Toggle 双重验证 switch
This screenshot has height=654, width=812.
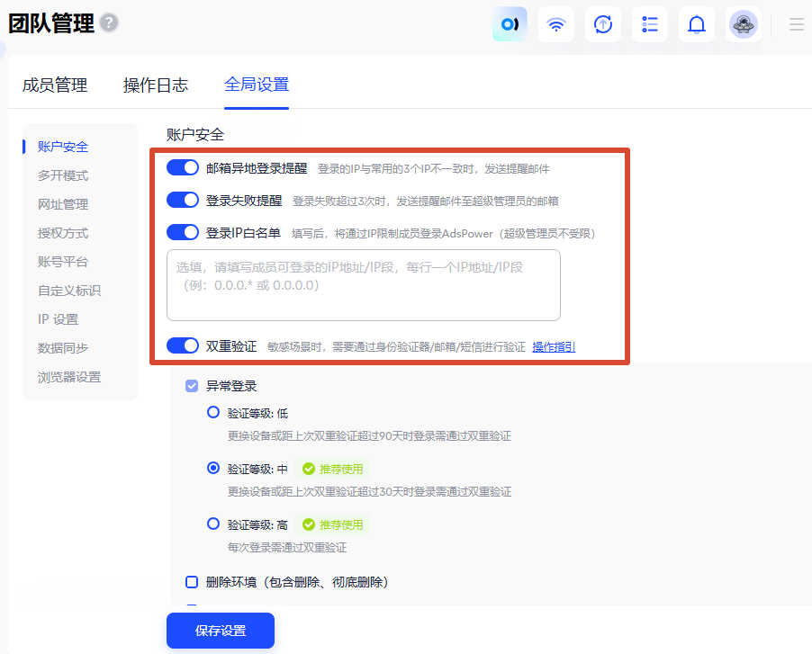[183, 345]
